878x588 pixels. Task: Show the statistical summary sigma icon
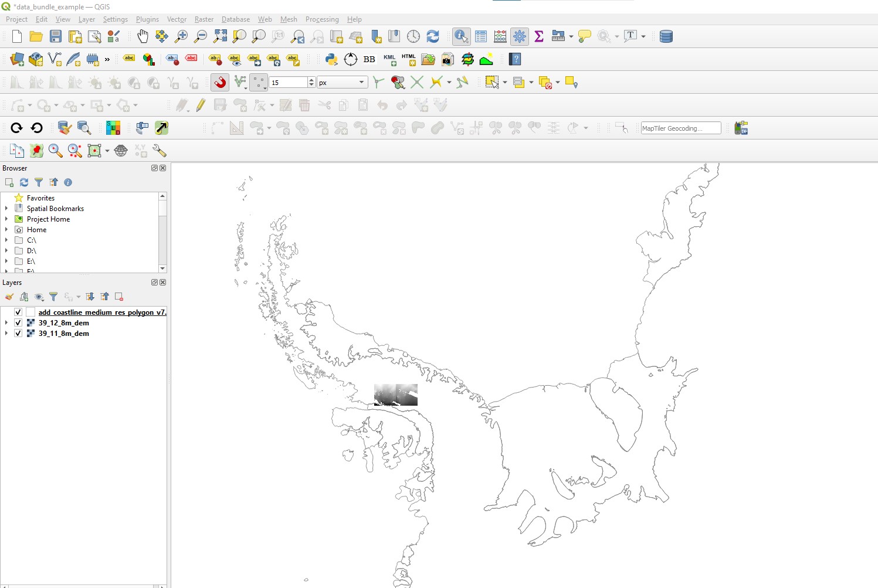(x=539, y=36)
